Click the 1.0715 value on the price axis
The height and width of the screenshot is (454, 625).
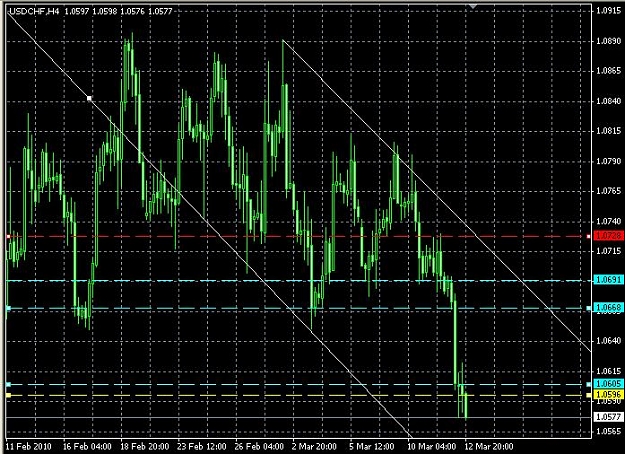point(608,251)
